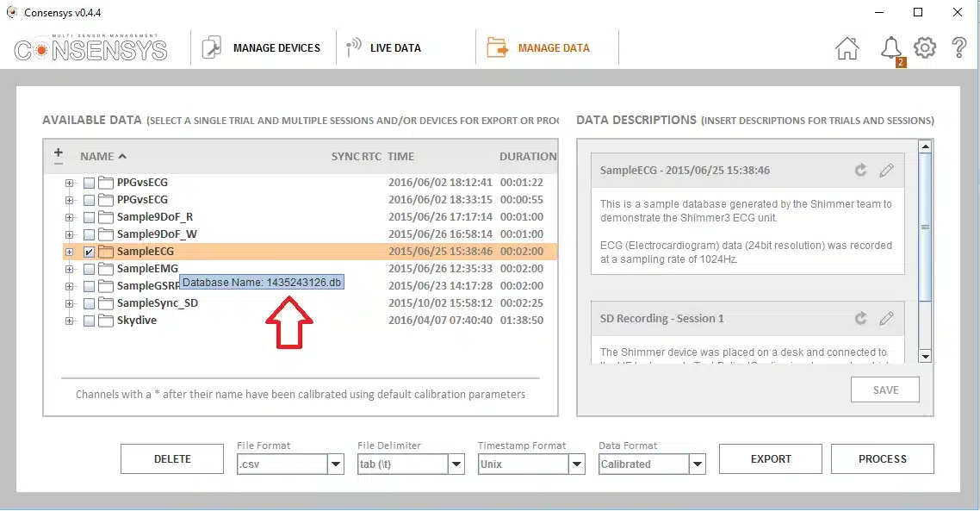Tick the Sample9DoF_W checkbox

(89, 234)
